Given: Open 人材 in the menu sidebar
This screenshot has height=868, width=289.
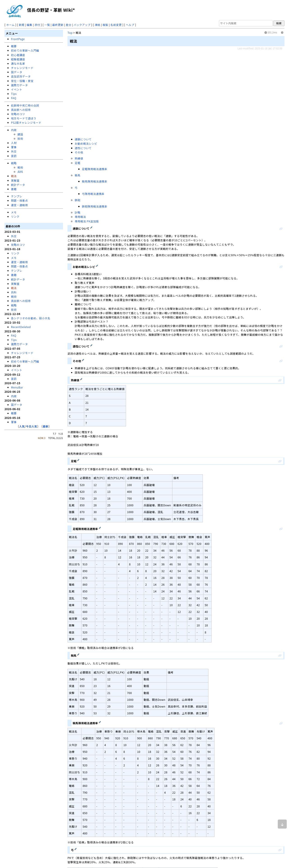Looking at the screenshot, I should (14, 143).
